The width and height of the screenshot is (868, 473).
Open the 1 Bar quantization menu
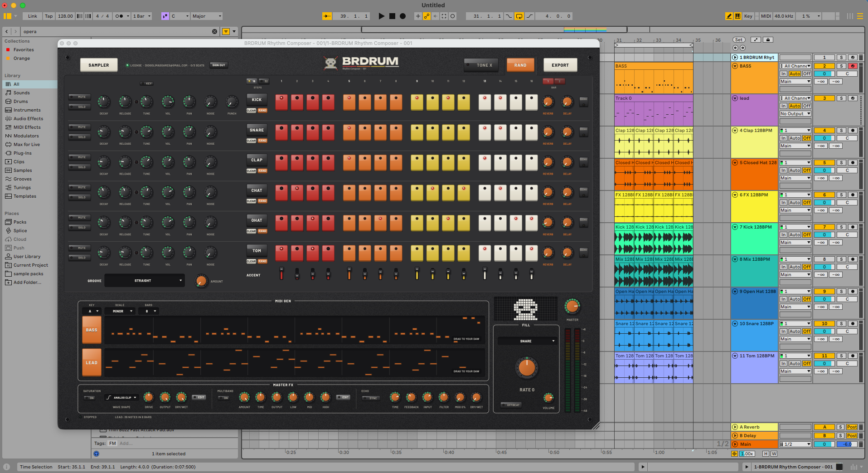[x=142, y=16]
